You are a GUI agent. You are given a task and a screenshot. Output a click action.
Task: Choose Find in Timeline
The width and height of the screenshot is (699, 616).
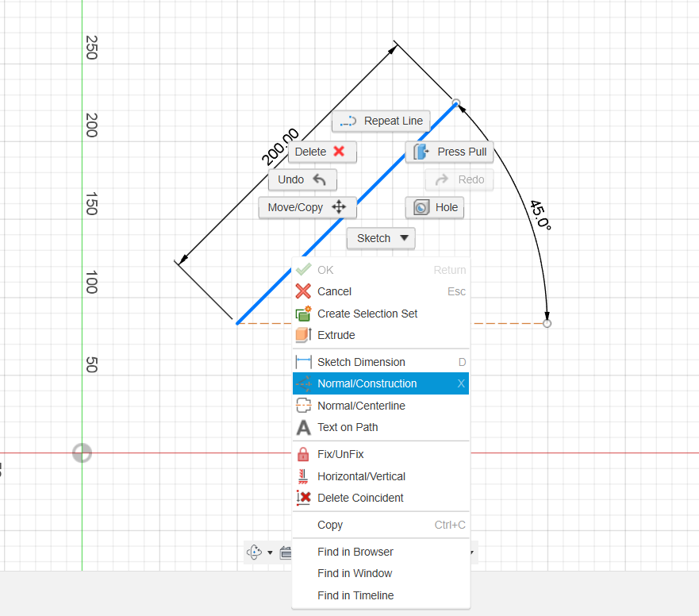(381, 595)
